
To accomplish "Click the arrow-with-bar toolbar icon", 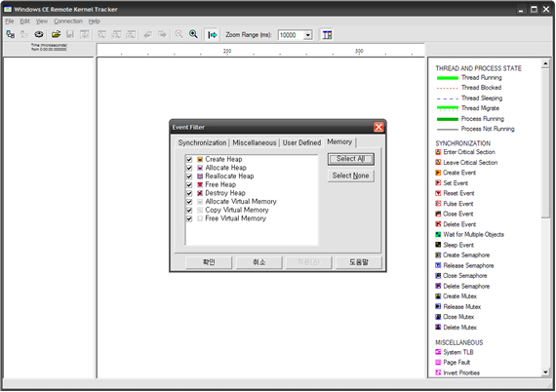I will click(x=212, y=35).
